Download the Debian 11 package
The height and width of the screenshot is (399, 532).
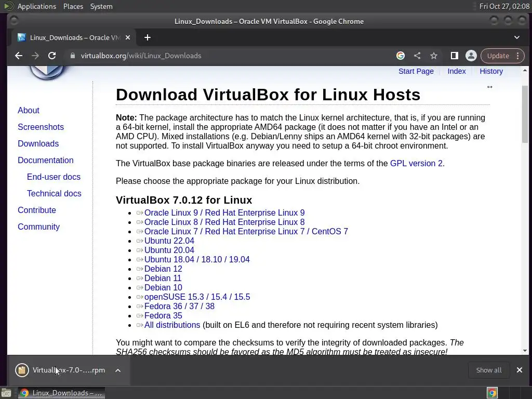point(163,278)
